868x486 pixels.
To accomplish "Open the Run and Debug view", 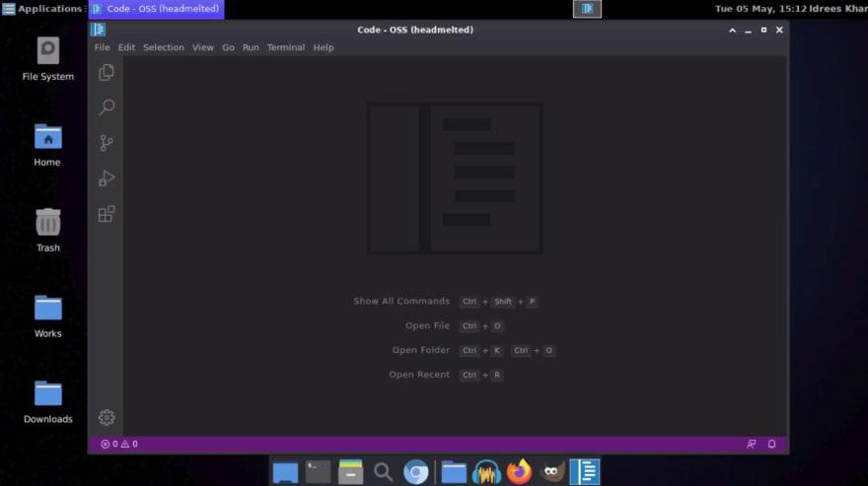I will pyautogui.click(x=107, y=178).
